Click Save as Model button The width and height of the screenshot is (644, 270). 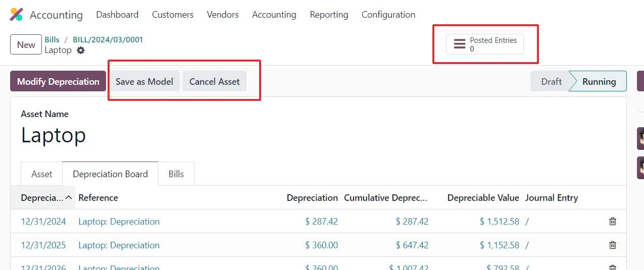(x=144, y=81)
